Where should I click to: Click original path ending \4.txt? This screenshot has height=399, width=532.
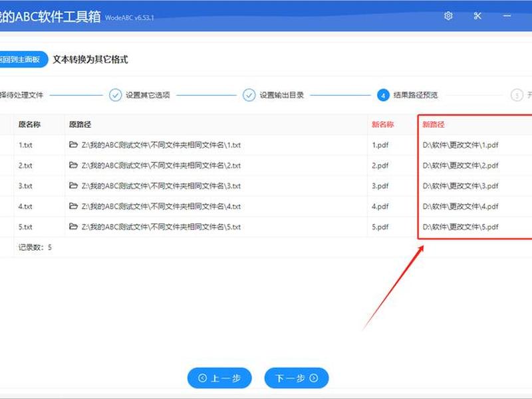[161, 206]
